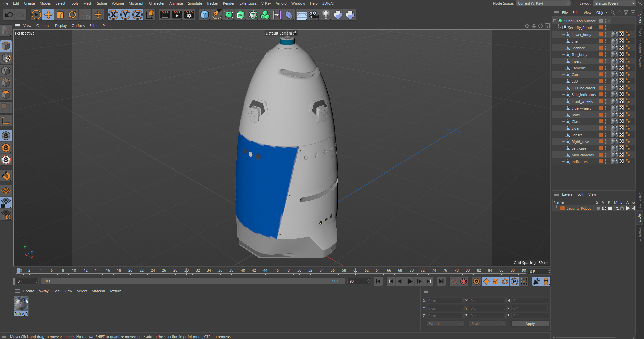Open Scale mode dropdown

pyautogui.click(x=487, y=324)
